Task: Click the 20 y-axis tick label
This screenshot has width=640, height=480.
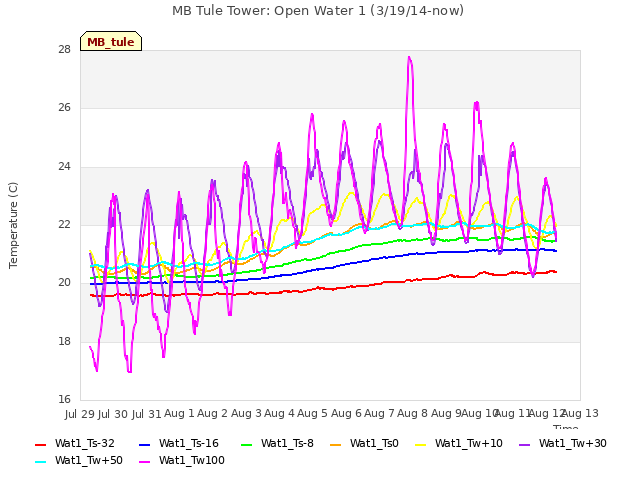Action: click(64, 282)
